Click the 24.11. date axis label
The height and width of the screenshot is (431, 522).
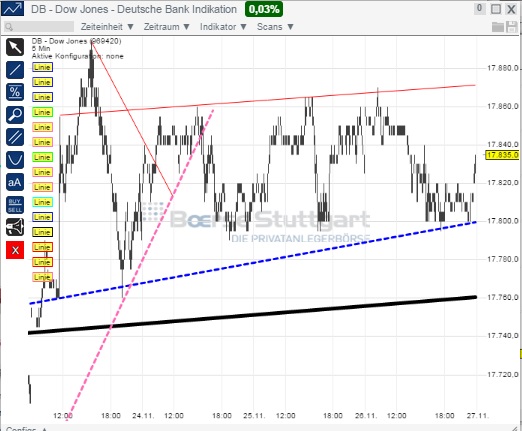point(143,416)
